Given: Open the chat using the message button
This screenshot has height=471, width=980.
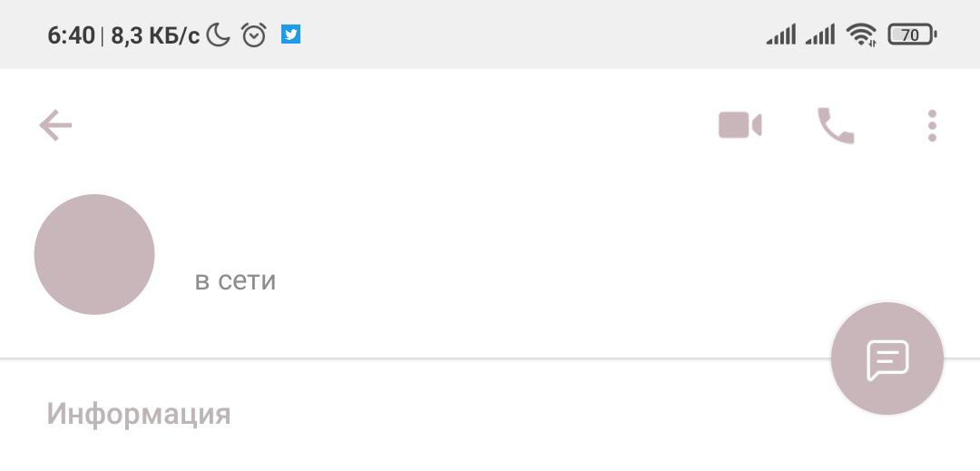Looking at the screenshot, I should tap(887, 358).
